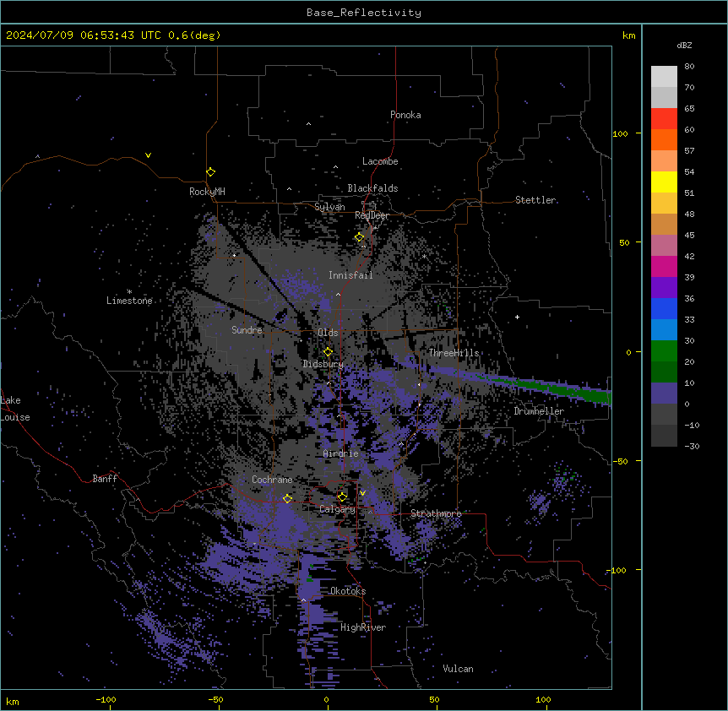
Task: Click the RedDeer label
Action: click(372, 215)
